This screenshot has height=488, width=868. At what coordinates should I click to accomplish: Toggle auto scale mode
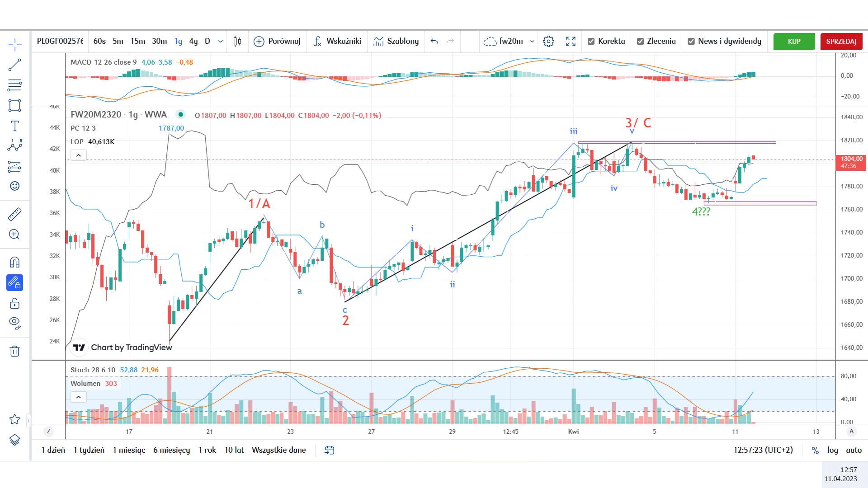[854, 450]
